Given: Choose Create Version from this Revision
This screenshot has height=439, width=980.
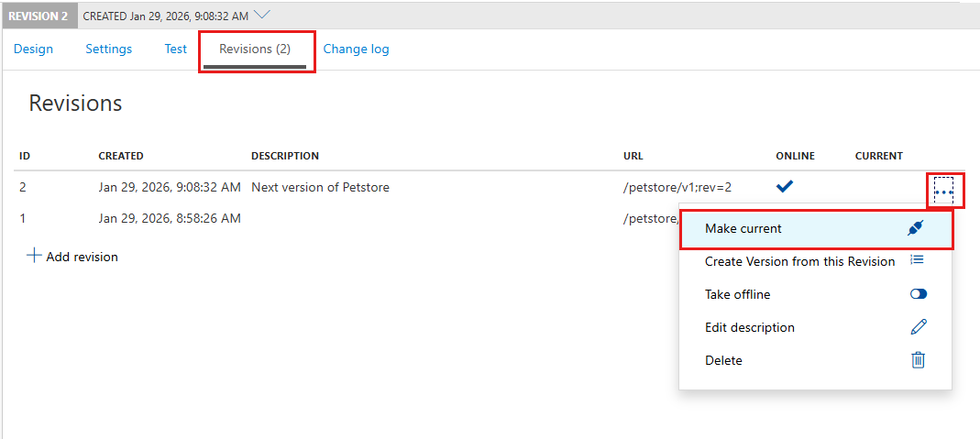Looking at the screenshot, I should [799, 261].
